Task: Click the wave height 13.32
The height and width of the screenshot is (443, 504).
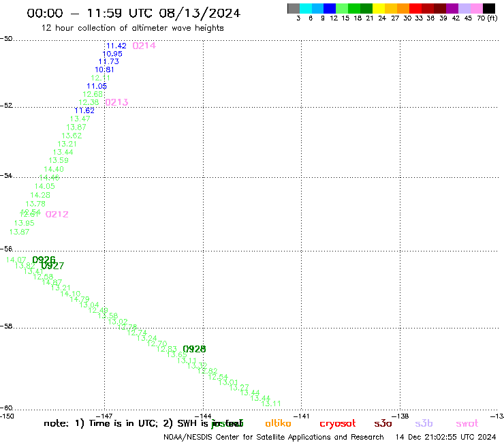Action: coord(197,366)
